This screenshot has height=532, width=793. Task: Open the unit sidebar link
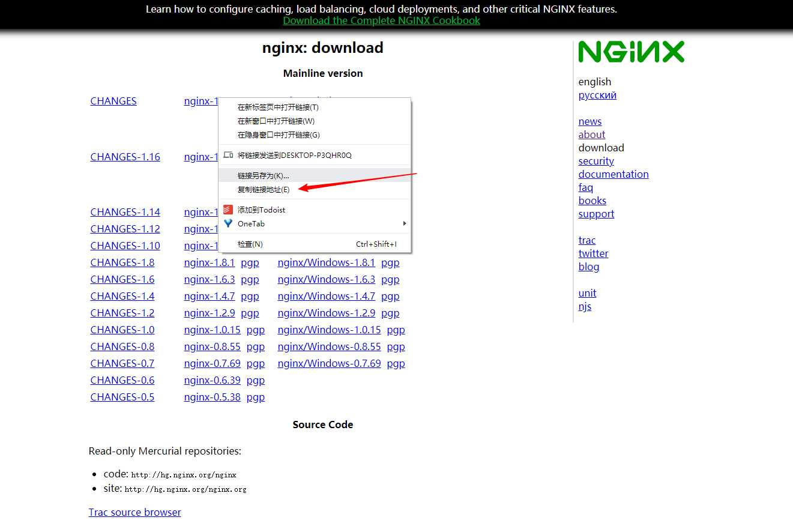click(587, 293)
